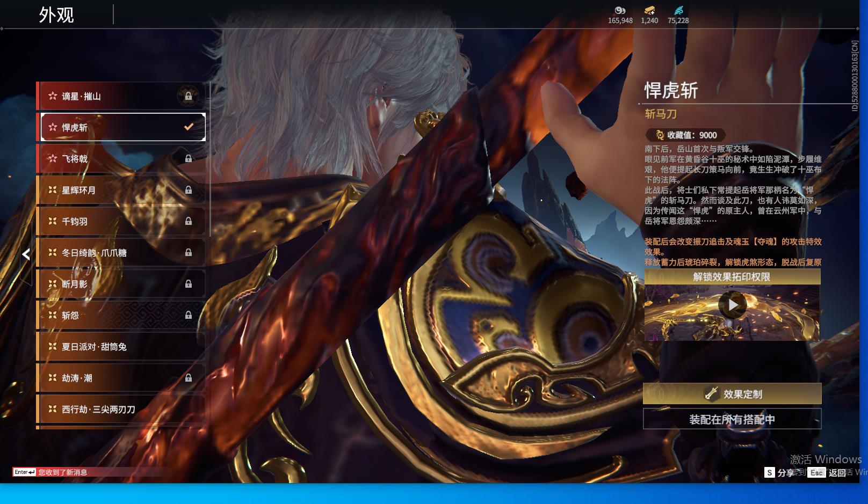This screenshot has height=504, width=868.
Task: Click the lock icon on 斩怨
Action: tap(189, 315)
